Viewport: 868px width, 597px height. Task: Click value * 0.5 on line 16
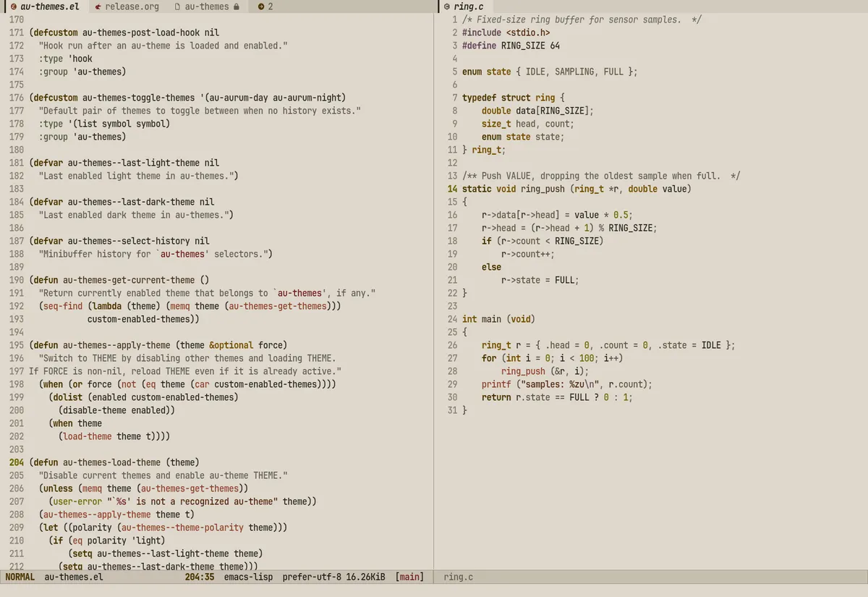tap(603, 215)
